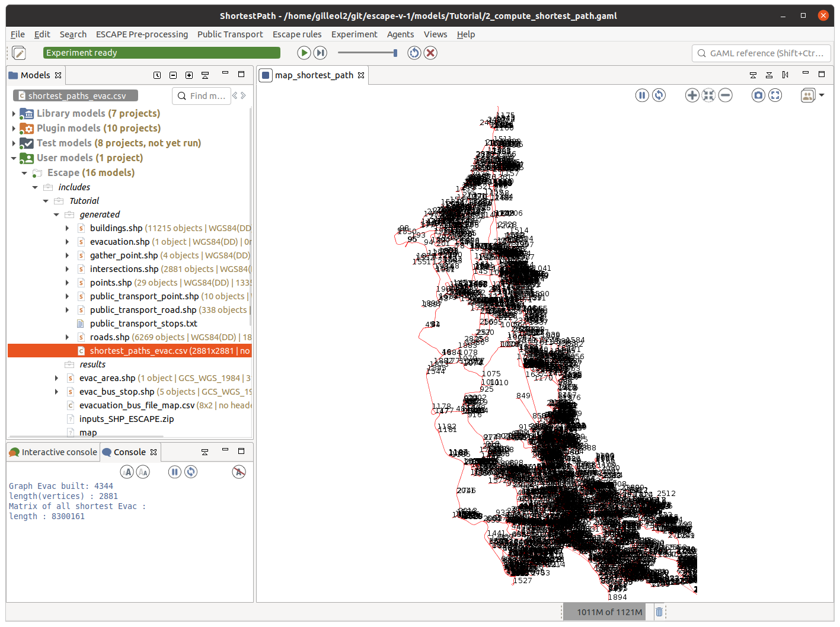
Task: Toggle pause on the map_shortest_path display
Action: click(x=642, y=95)
